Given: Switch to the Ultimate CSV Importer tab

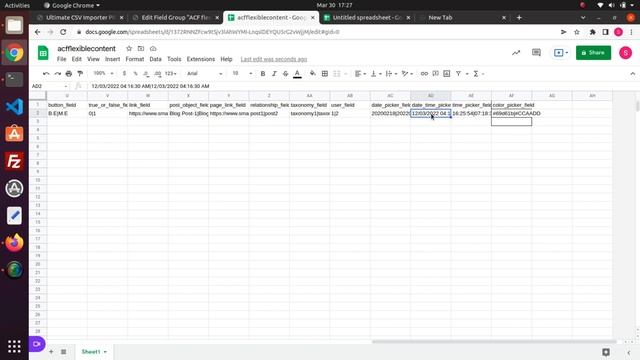Looking at the screenshot, I should pos(80,18).
